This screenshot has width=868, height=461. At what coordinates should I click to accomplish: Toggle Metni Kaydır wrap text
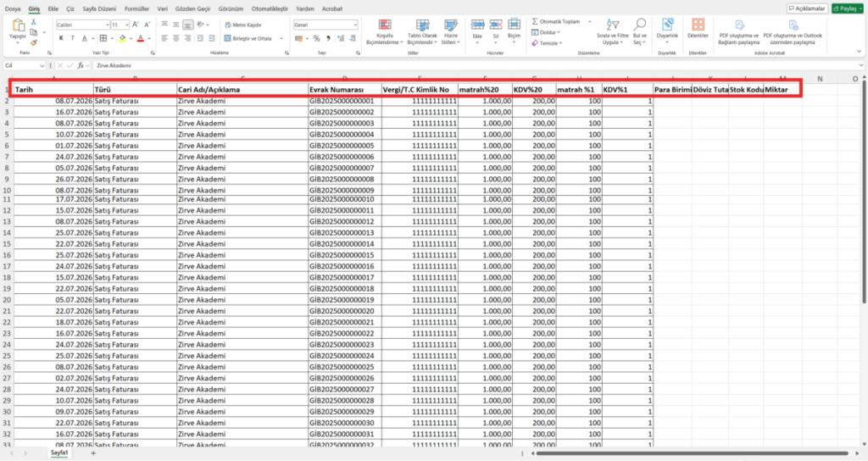pyautogui.click(x=243, y=25)
